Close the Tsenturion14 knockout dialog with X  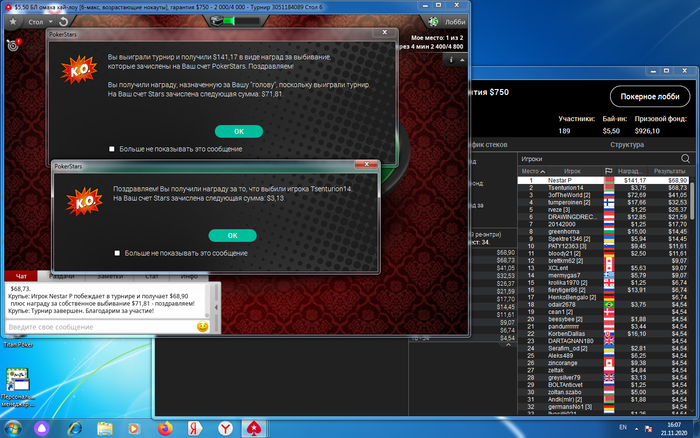(x=367, y=164)
